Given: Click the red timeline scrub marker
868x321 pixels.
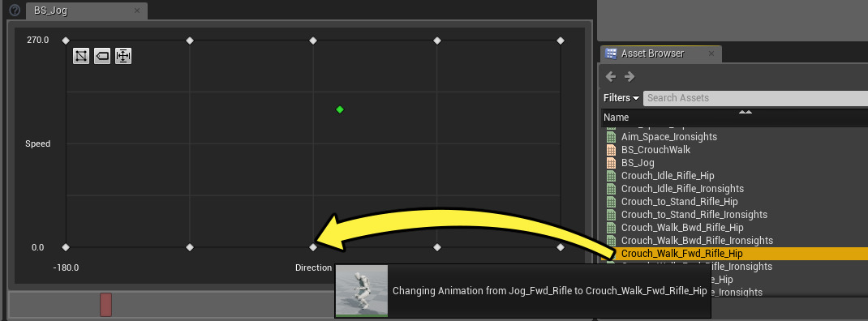Looking at the screenshot, I should point(105,305).
